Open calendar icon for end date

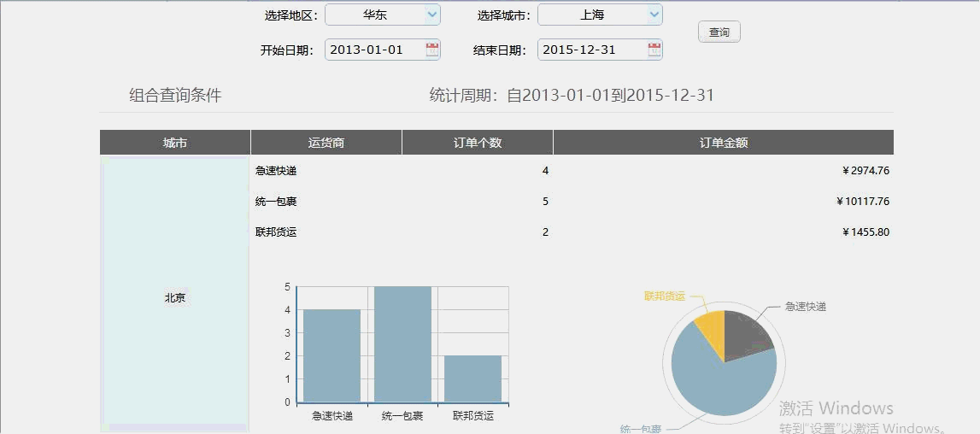coord(654,50)
